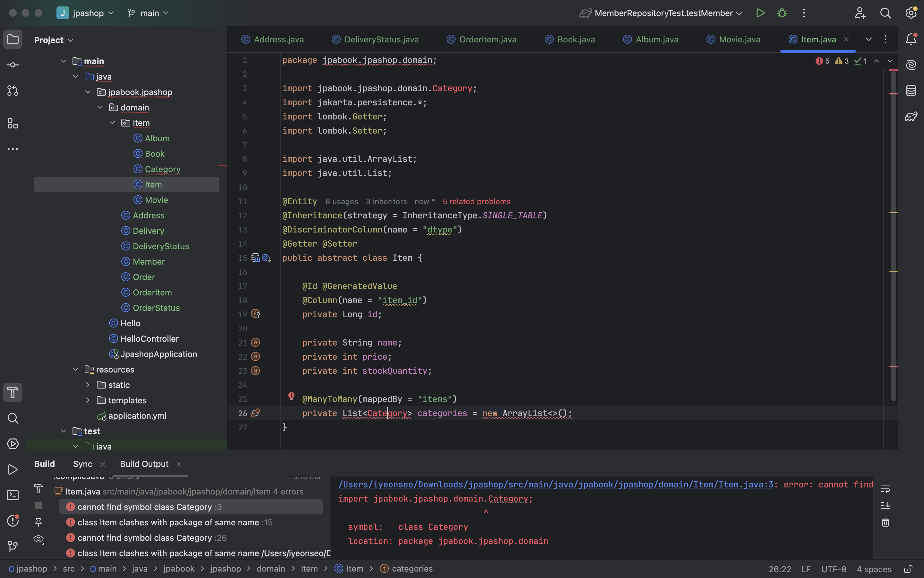This screenshot has width=924, height=578.
Task: Switch to Book.java tab
Action: point(570,39)
